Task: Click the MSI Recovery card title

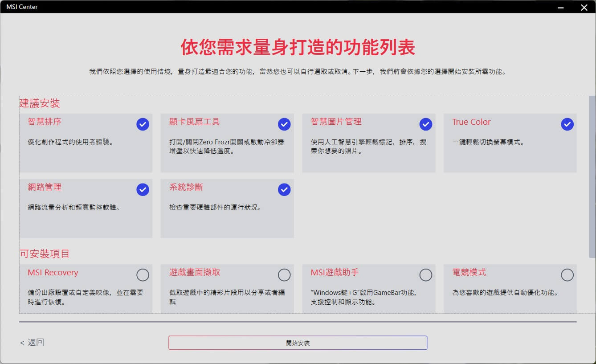Action: tap(53, 272)
